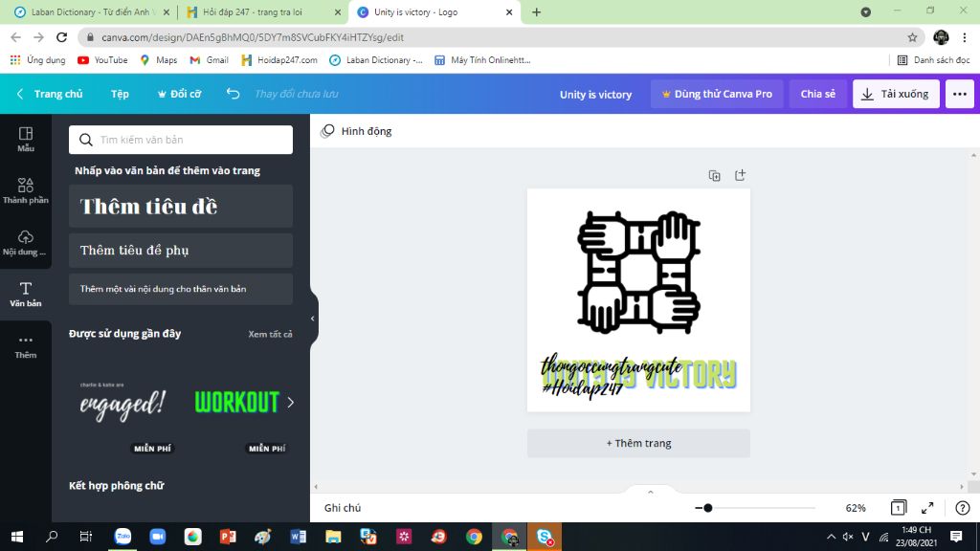Select the WORKOUT font combination thumbnail
The width and height of the screenshot is (980, 551).
pyautogui.click(x=237, y=403)
